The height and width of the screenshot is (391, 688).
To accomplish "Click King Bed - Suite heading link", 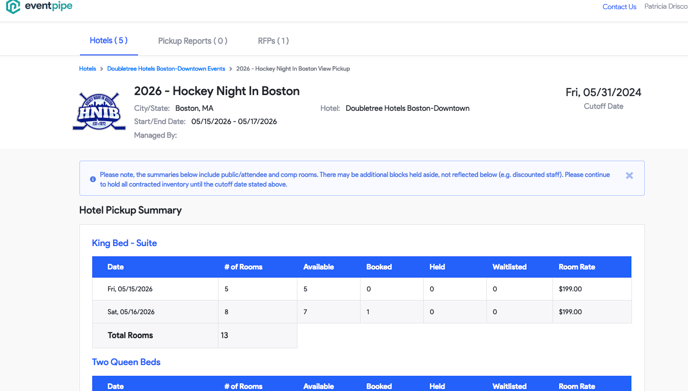I will coord(124,243).
